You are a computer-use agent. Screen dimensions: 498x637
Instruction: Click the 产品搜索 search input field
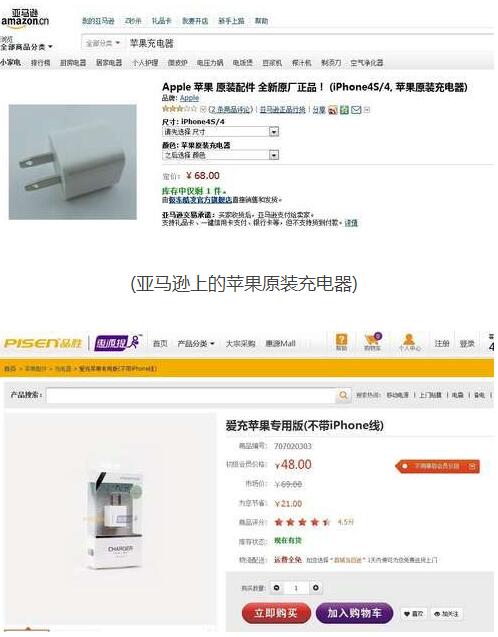click(191, 395)
